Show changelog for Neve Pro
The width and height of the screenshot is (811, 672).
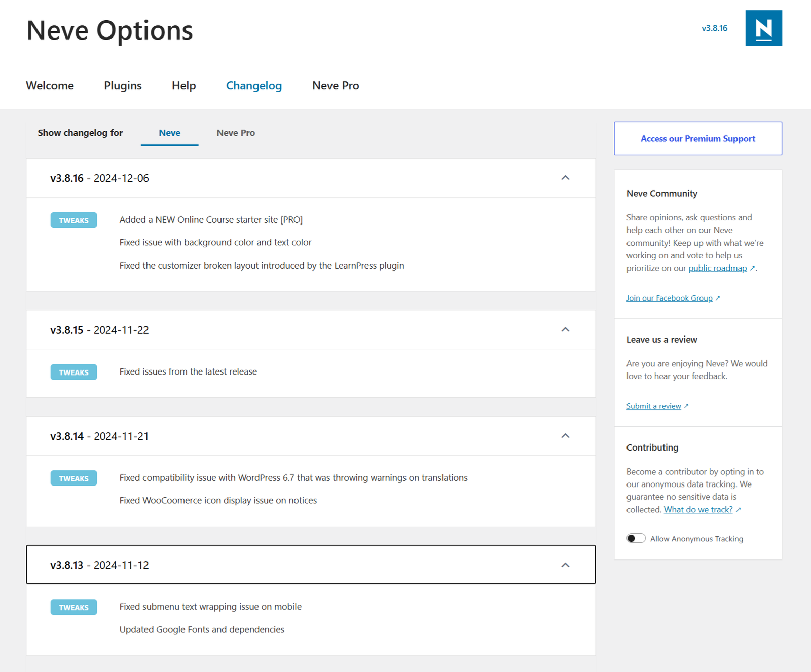coord(236,133)
